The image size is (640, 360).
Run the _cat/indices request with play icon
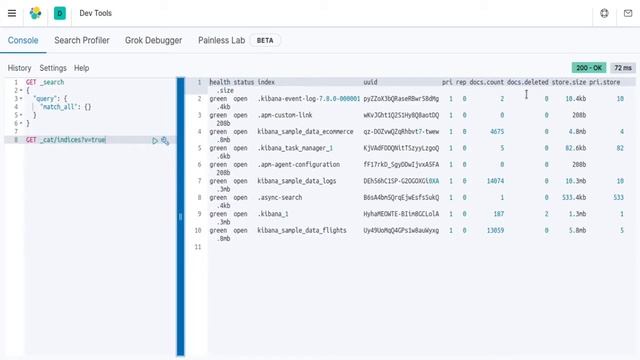coord(155,140)
